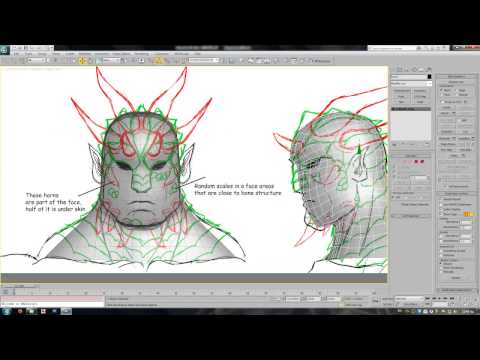The image size is (480, 360).
Task: Select the Manually update option
Action: (x=441, y=272)
